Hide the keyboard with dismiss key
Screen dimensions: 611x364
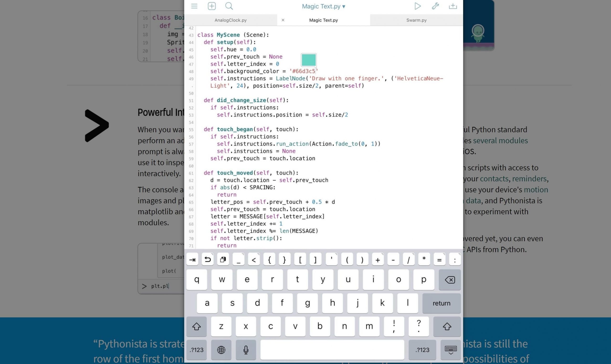tap(451, 350)
